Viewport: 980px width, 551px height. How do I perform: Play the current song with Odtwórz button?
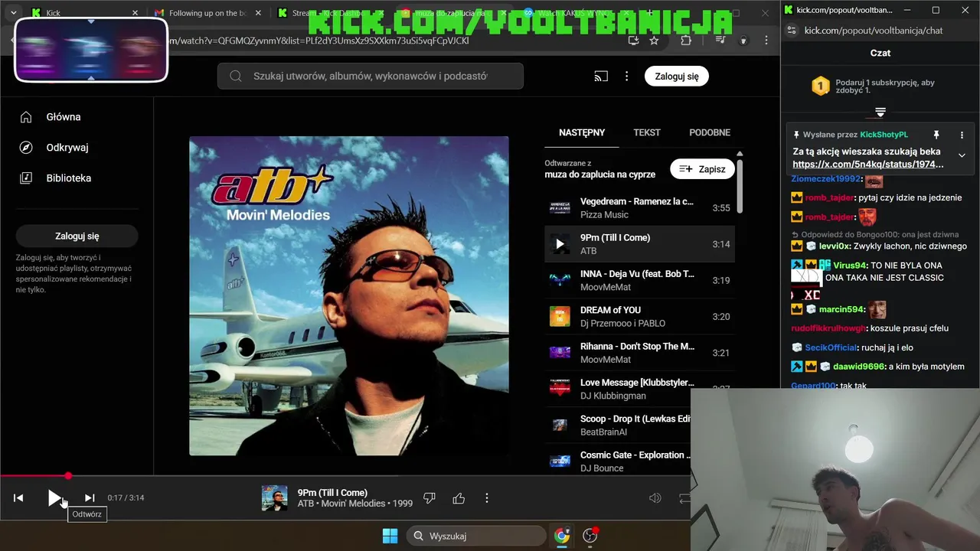[x=54, y=498]
